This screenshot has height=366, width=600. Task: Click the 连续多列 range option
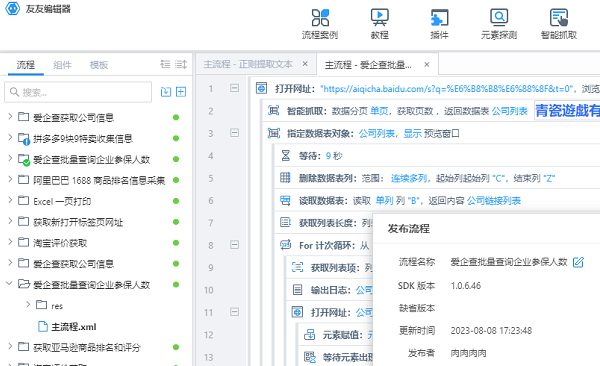pyautogui.click(x=409, y=178)
